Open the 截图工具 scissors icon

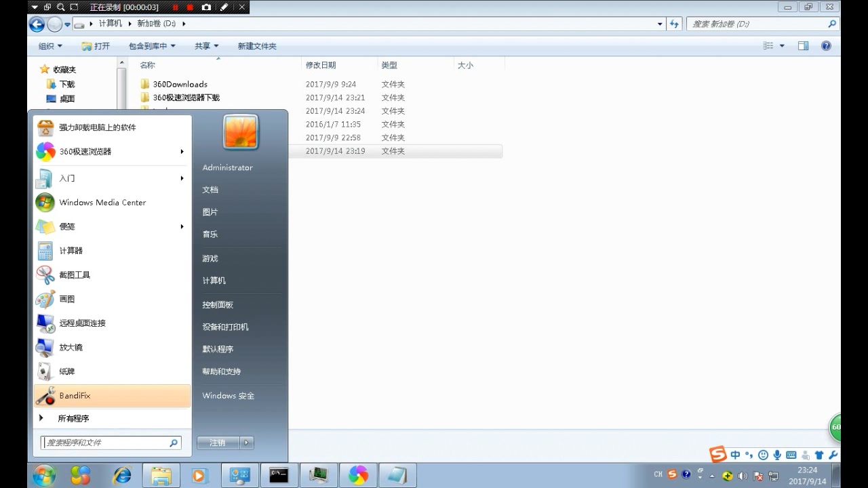click(x=45, y=275)
